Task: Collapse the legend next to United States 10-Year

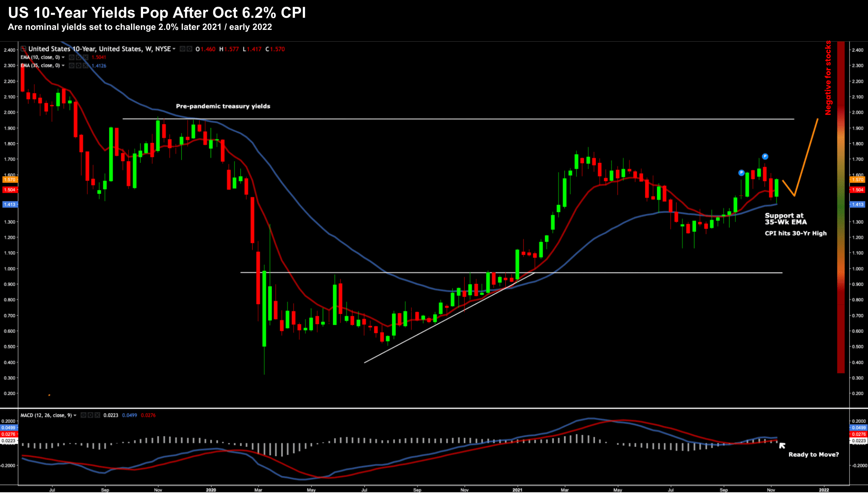Action: click(23, 49)
